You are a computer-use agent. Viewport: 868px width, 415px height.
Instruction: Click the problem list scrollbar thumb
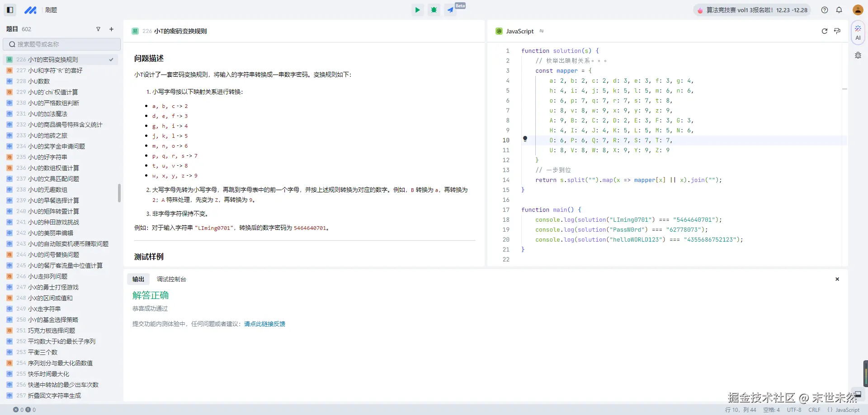tap(119, 193)
